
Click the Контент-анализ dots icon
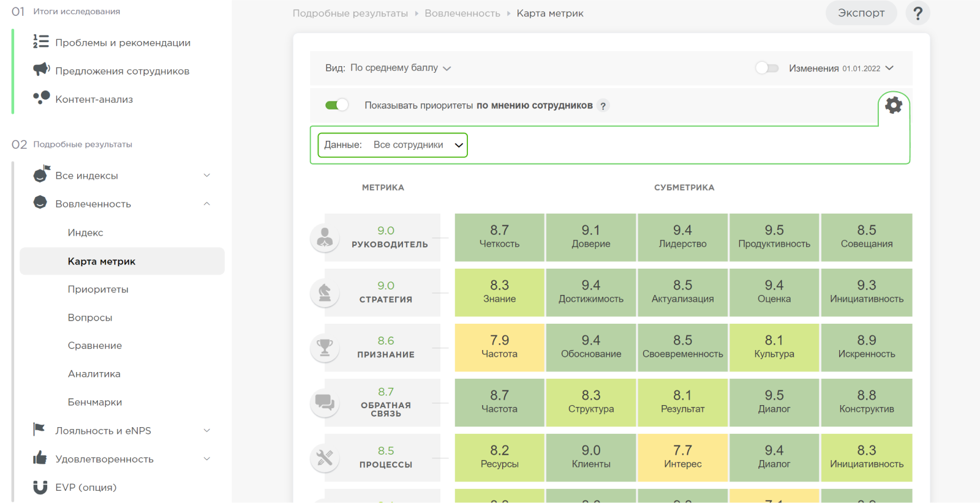[41, 98]
